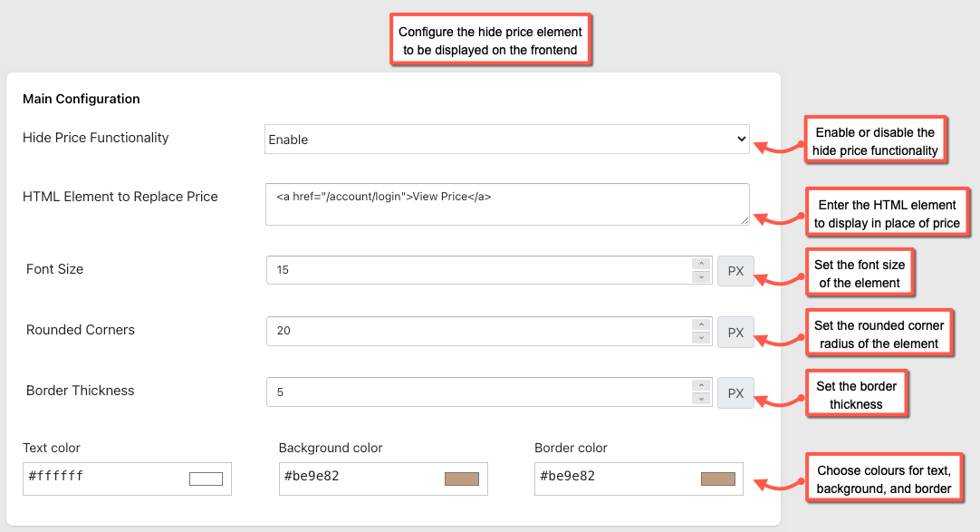The width and height of the screenshot is (980, 532).
Task: Click the PX unit label beside Font Size
Action: coord(735,271)
